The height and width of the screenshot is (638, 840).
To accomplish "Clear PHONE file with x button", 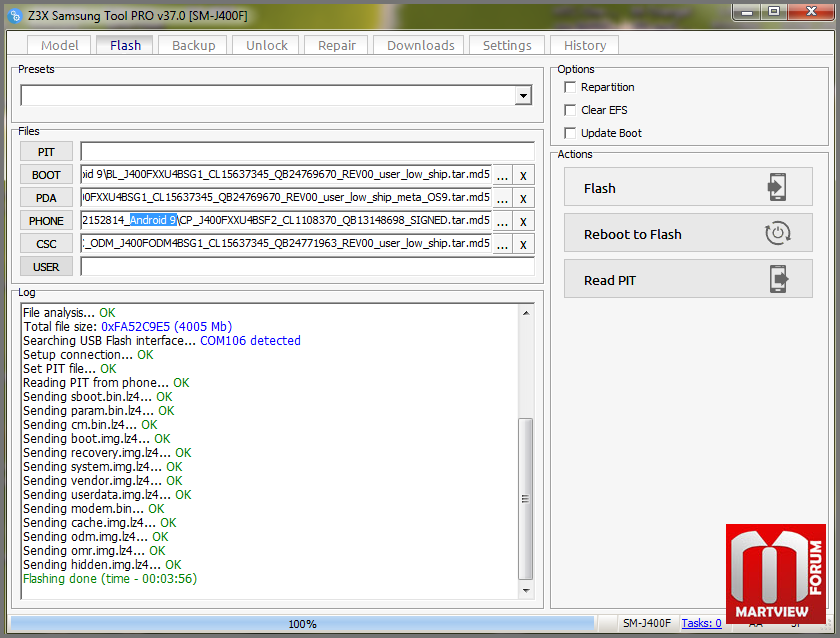I will 523,221.
